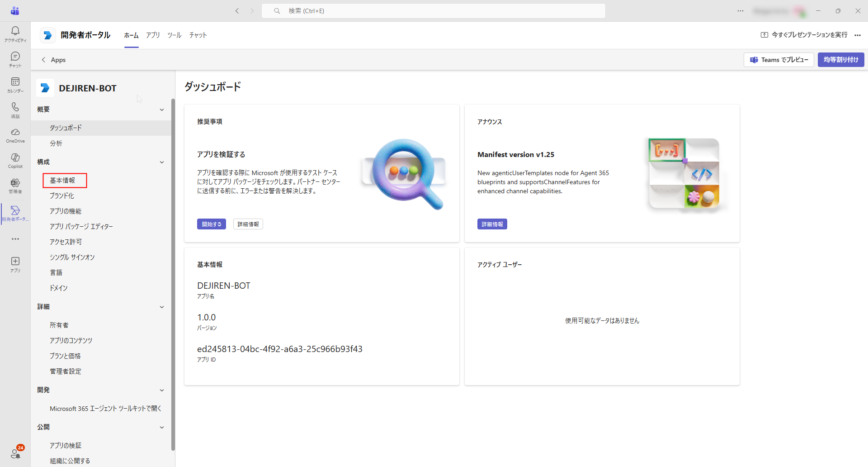868x467 pixels.
Task: Collapse the 構成 section chevron
Action: point(162,162)
